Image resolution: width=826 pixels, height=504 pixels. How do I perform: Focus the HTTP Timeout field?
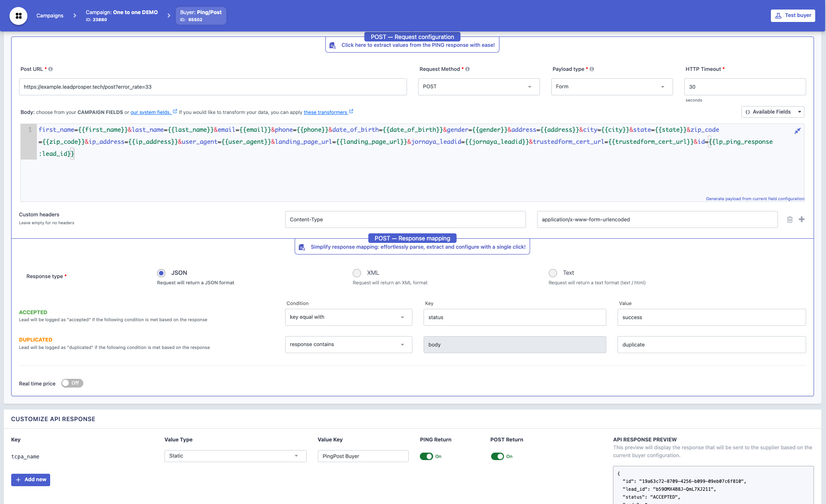click(x=745, y=87)
